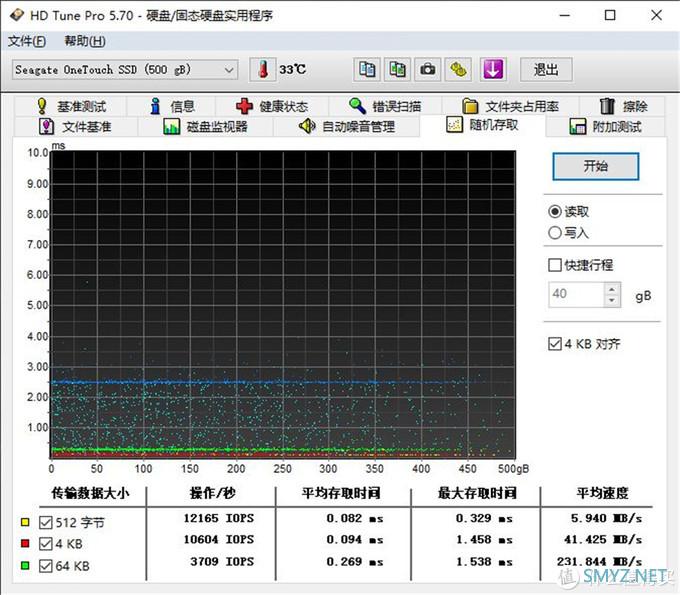Increase the gB value with up stepper
The height and width of the screenshot is (595, 680).
click(612, 289)
